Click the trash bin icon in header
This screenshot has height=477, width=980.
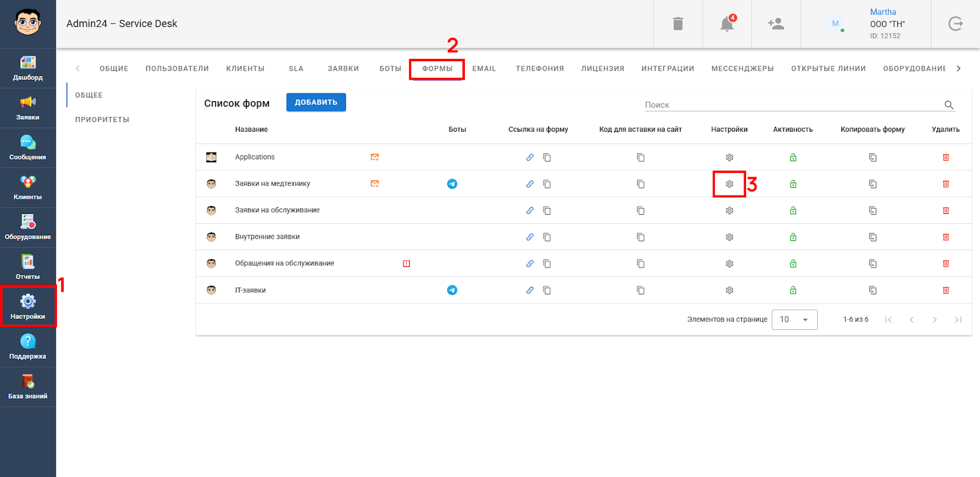point(677,24)
